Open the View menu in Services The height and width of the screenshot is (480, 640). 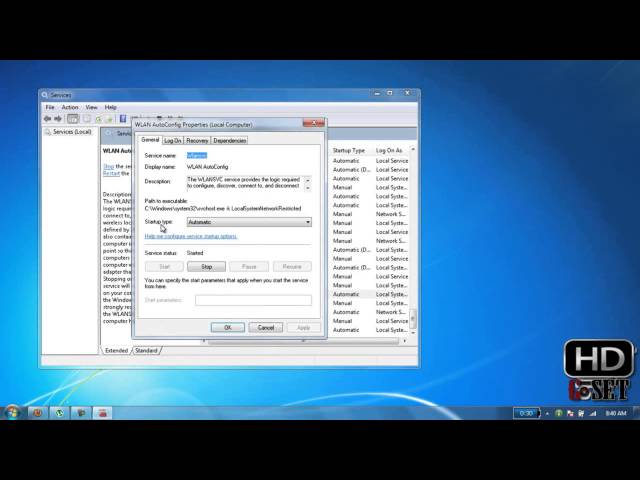coord(91,107)
